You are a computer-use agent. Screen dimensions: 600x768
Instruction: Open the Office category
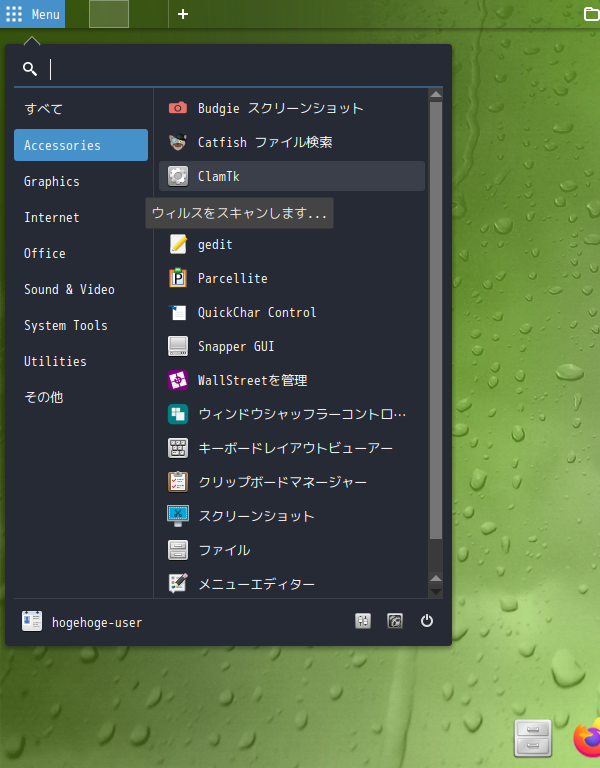coord(81,253)
